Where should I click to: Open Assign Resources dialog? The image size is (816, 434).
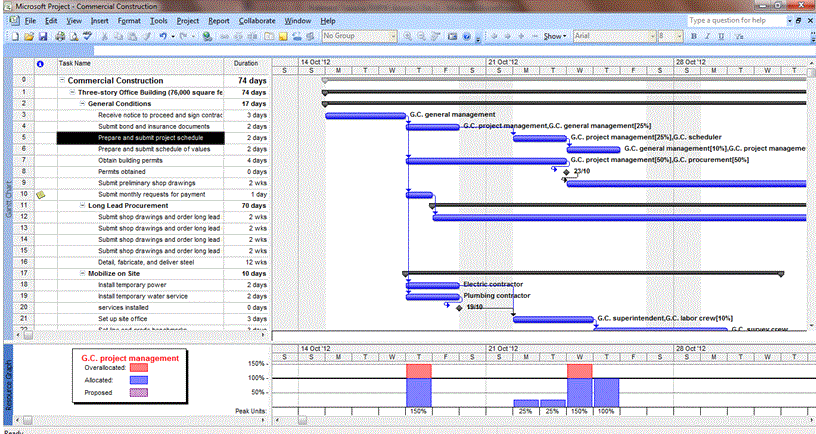(297, 36)
